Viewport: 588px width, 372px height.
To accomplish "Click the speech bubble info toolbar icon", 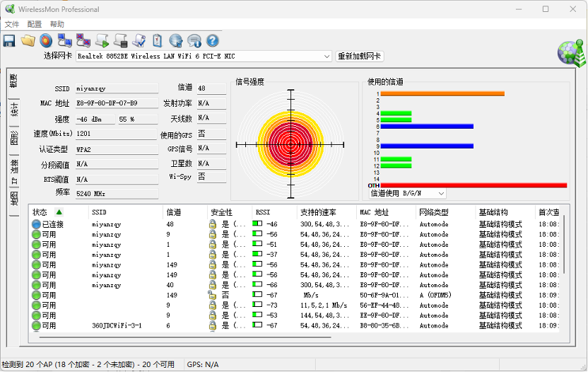I will click(194, 40).
